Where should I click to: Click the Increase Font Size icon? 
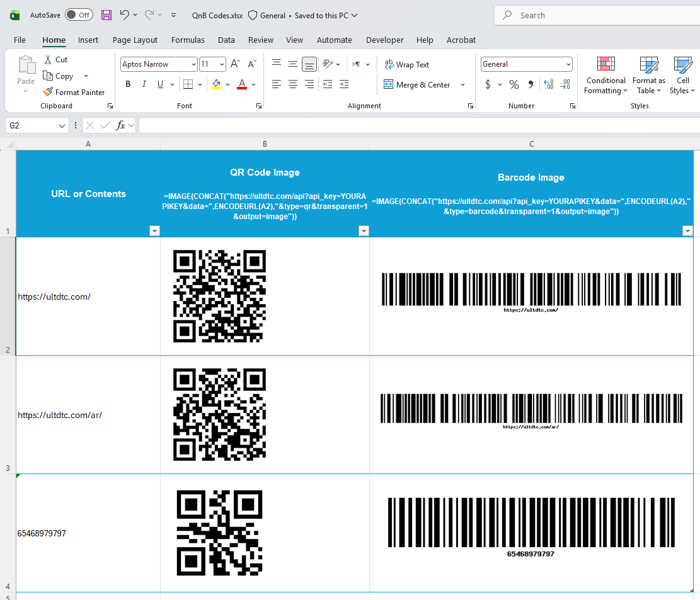tap(235, 64)
